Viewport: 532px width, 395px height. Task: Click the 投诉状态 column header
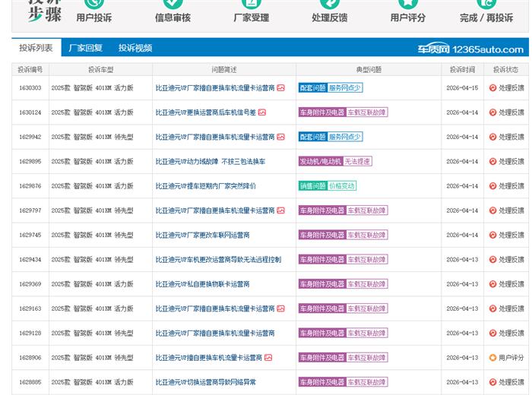(506, 70)
